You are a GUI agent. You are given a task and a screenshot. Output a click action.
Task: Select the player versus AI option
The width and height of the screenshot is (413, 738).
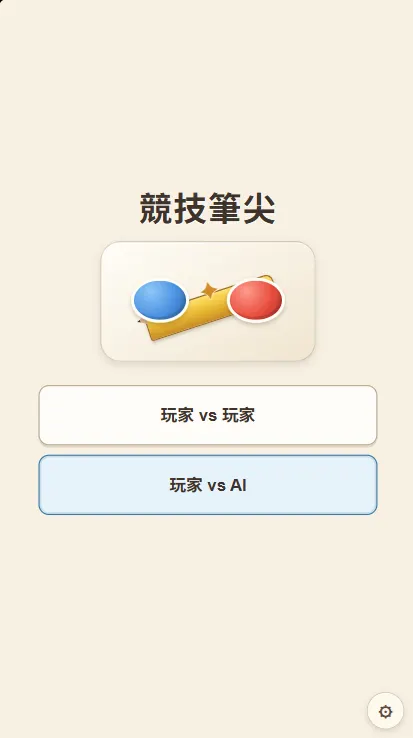208,485
